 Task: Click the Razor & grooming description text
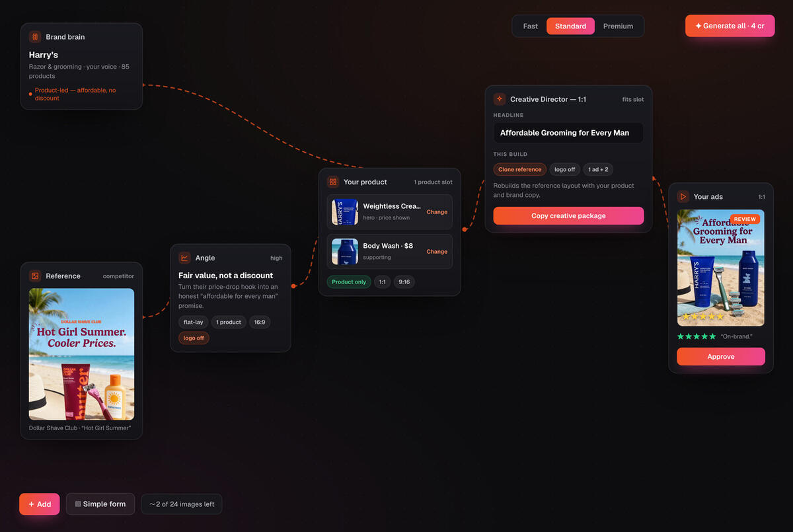pos(79,71)
